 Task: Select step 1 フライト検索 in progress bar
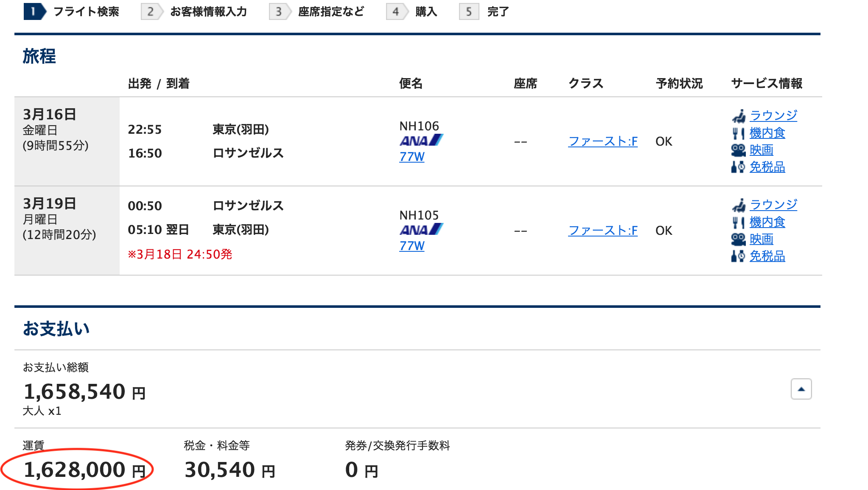click(x=71, y=11)
